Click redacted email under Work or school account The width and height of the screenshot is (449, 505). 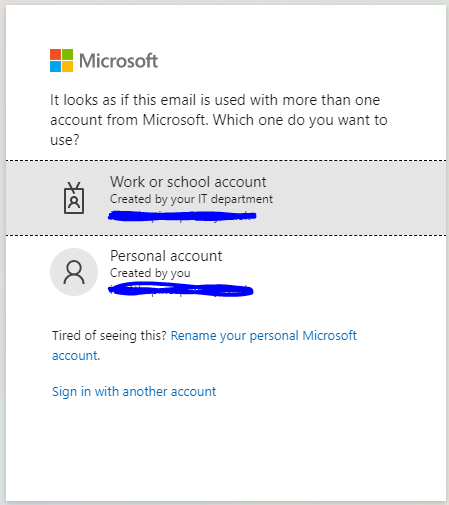[x=182, y=216]
